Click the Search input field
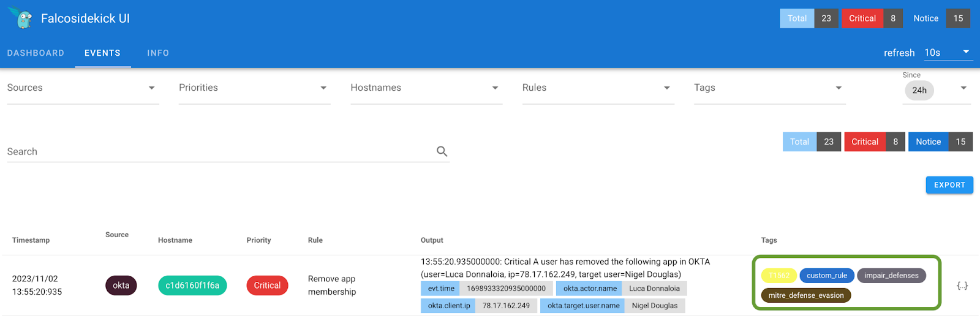The width and height of the screenshot is (980, 318). pyautogui.click(x=214, y=151)
